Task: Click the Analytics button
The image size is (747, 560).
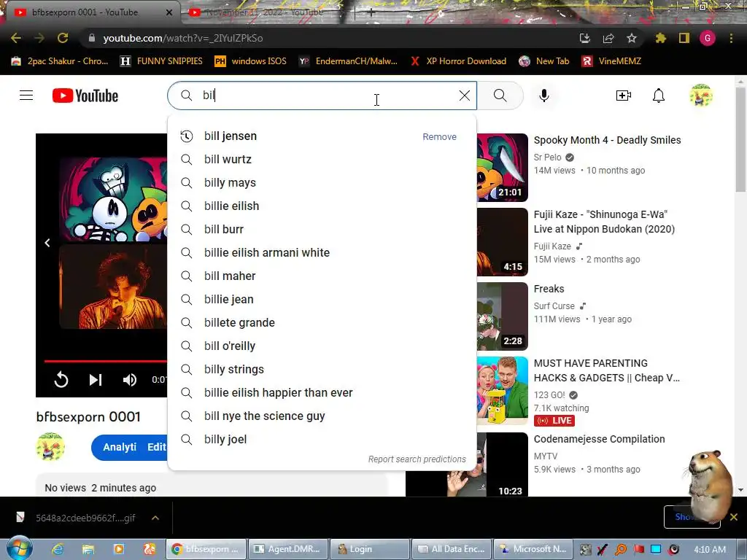Action: [x=120, y=447]
